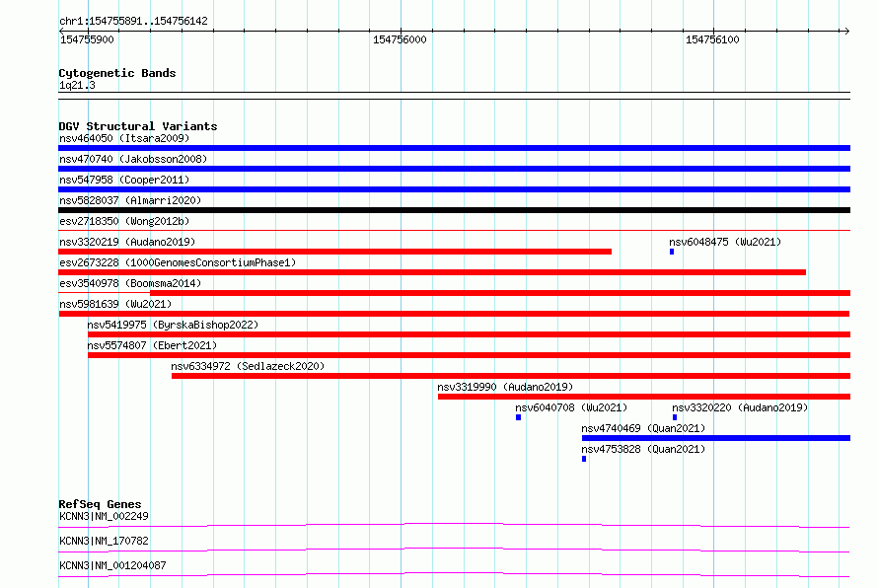Select the nsv5981639 (Wu2021) label
The height and width of the screenshot is (588, 878).
click(x=115, y=304)
